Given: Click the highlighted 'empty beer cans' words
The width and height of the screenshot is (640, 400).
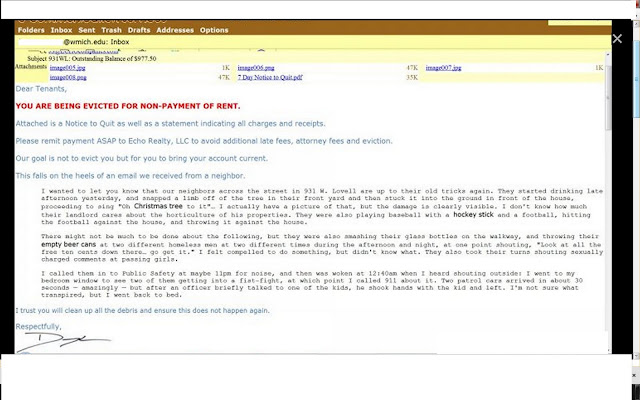Looking at the screenshot, I should pos(69,244).
